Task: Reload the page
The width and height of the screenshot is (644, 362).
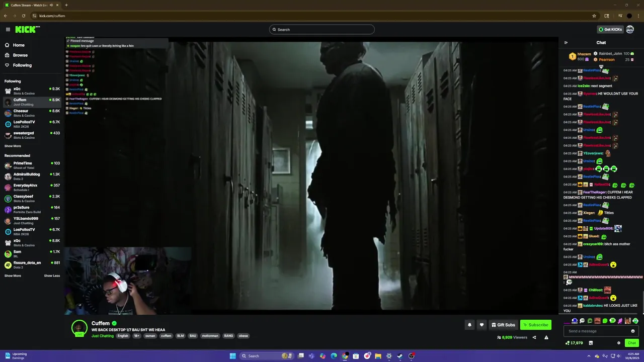Action: [x=23, y=16]
